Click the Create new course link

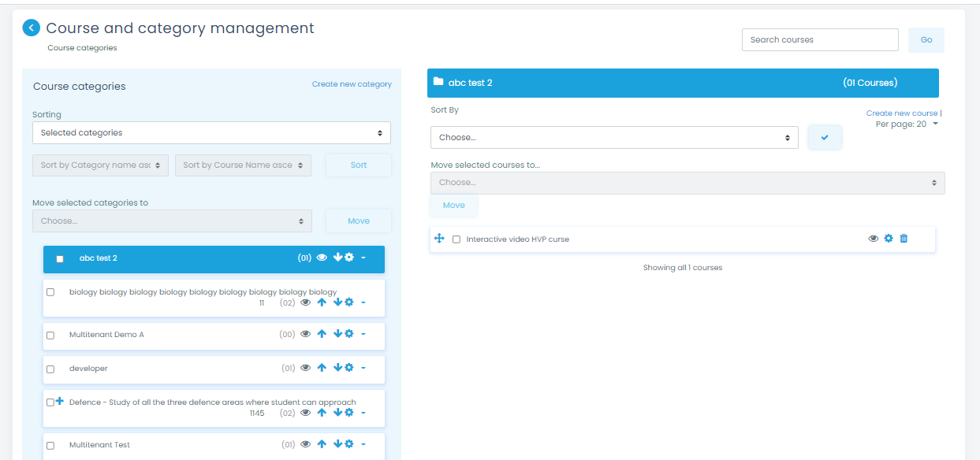click(901, 113)
